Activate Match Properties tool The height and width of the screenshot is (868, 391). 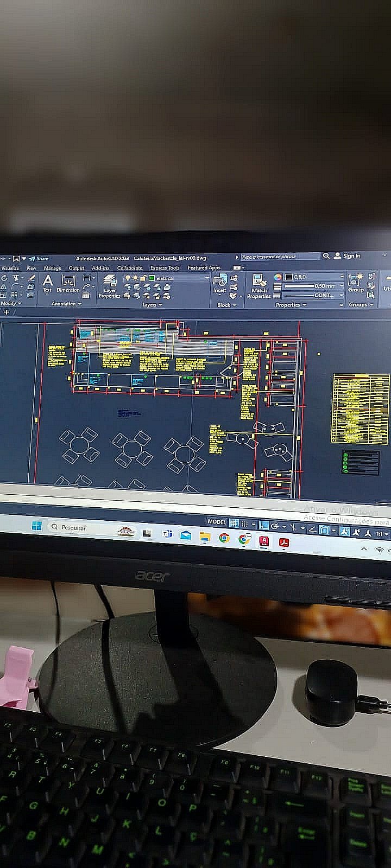[x=259, y=286]
